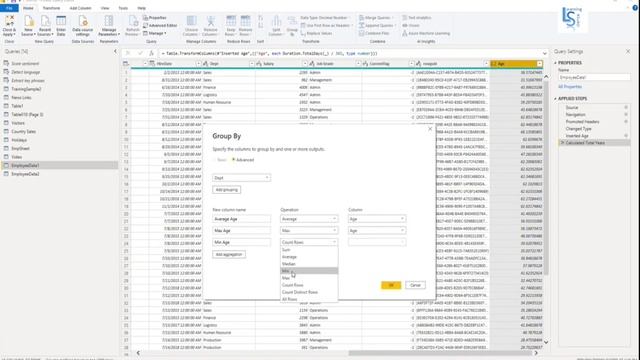Open Data source settings
Viewport: 640px width, 360px height.
(82, 26)
